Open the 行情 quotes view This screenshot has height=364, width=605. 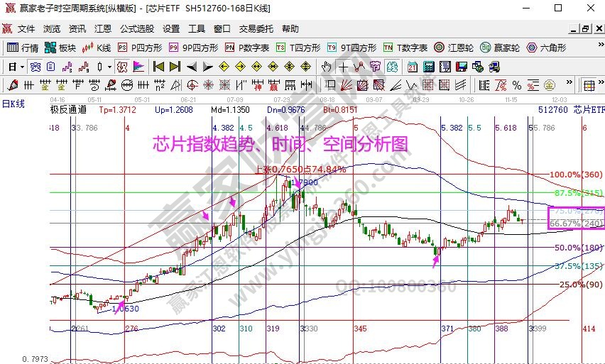point(23,48)
